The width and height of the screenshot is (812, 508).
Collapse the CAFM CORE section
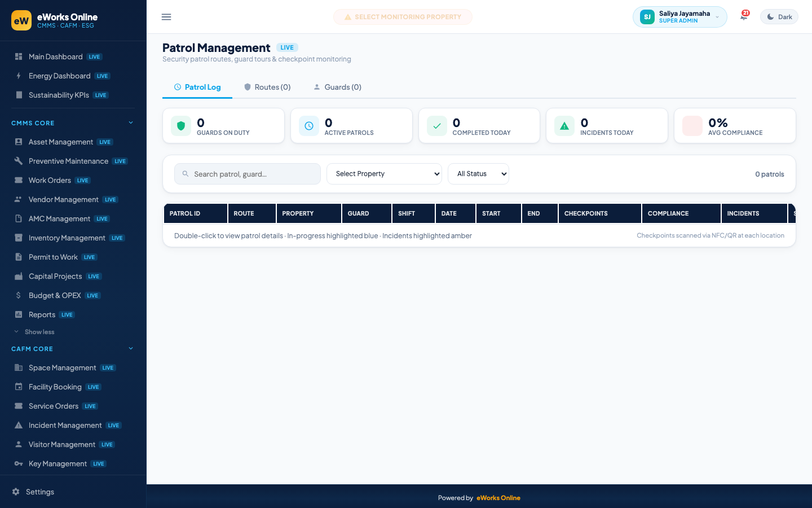click(x=131, y=348)
